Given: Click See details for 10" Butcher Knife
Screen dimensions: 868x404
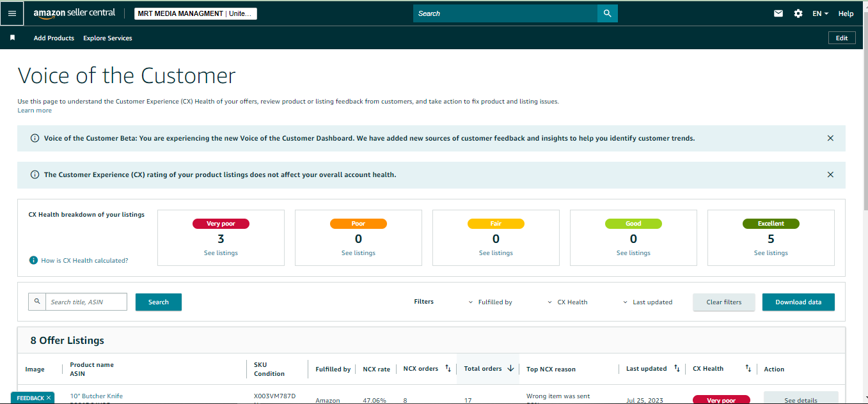Looking at the screenshot, I should point(801,398).
